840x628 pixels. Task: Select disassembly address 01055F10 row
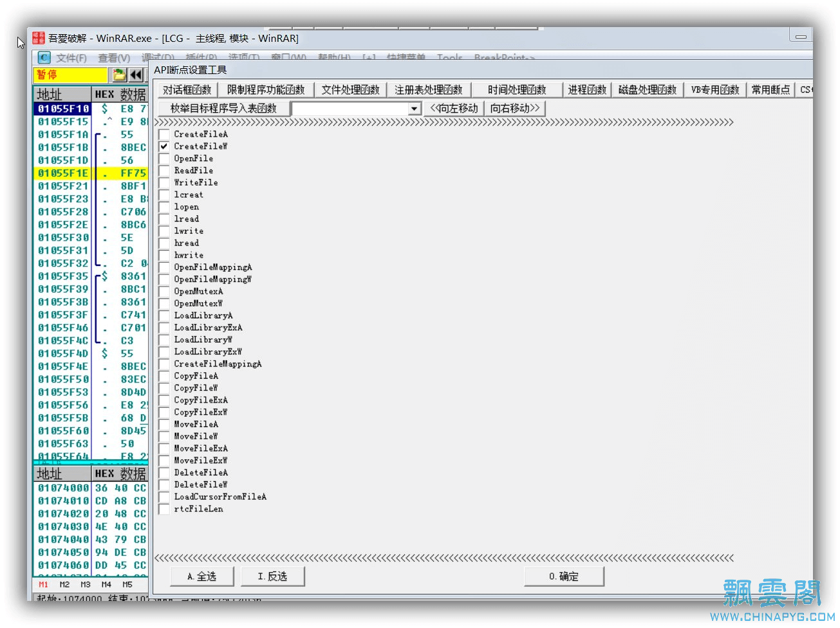pos(91,109)
